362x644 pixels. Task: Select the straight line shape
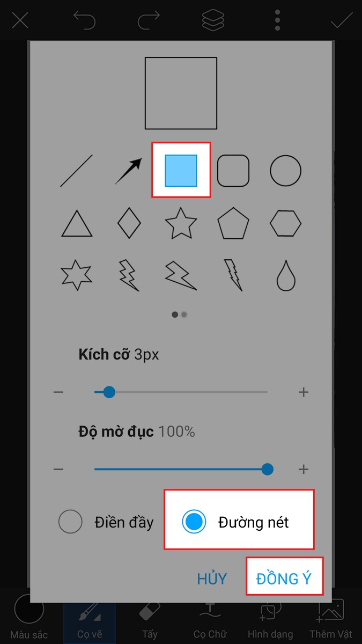coord(76,171)
